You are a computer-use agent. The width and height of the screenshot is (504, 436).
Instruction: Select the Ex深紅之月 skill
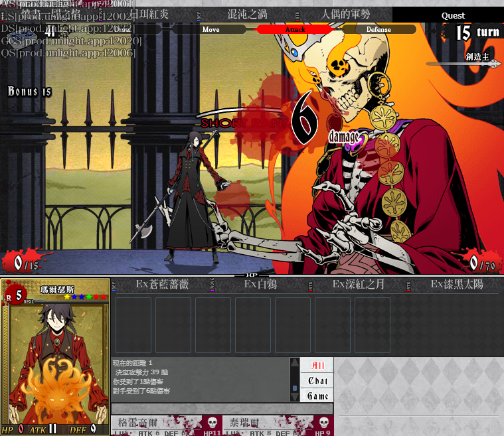pos(359,284)
